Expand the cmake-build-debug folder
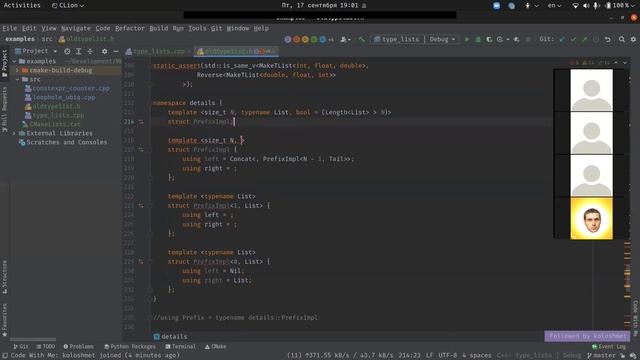Viewport: 640px width, 360px height. (17, 70)
